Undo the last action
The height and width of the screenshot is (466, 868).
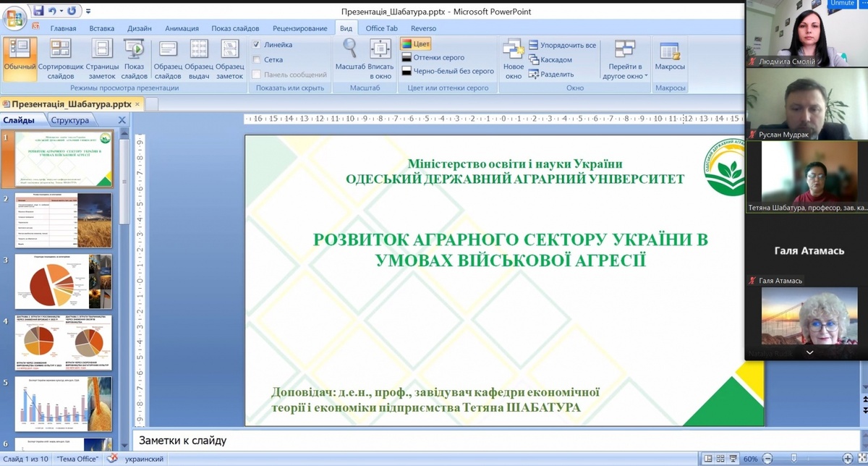pyautogui.click(x=51, y=12)
